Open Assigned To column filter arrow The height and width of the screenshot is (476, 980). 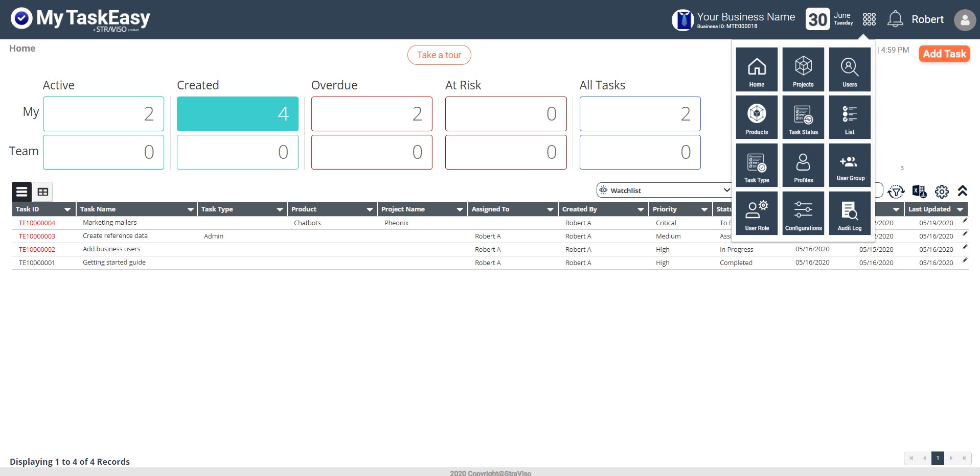tap(550, 209)
